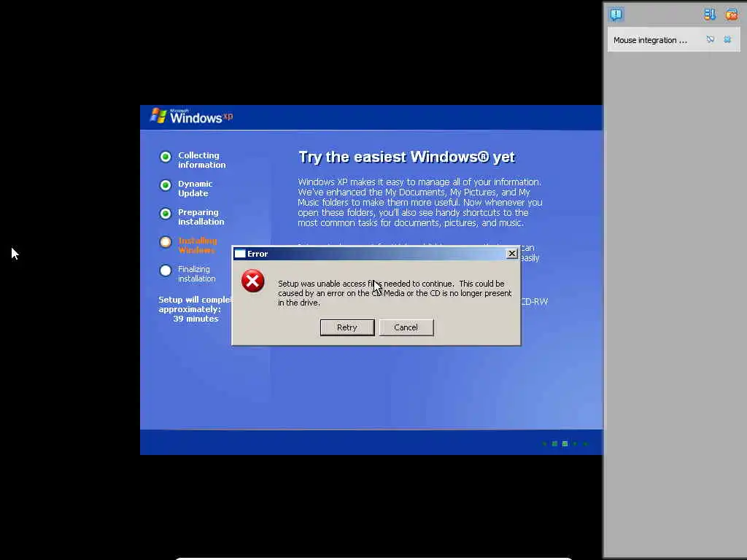The image size is (747, 560).
Task: Click the Windows XP logo in the setup header
Action: point(192,116)
